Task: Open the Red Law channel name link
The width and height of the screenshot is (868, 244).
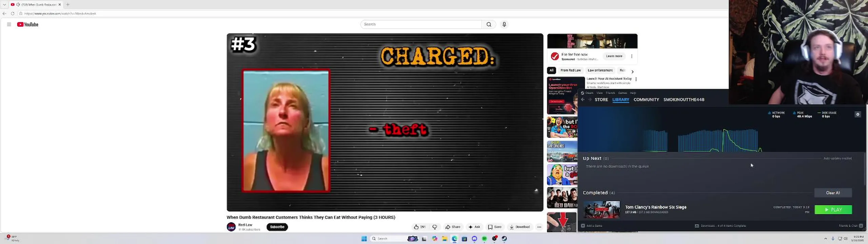Action: click(245, 225)
